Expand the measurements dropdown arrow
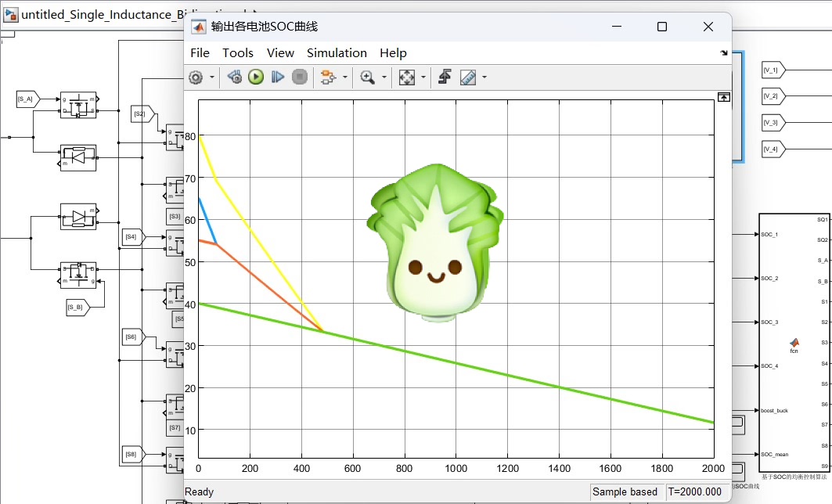This screenshot has width=832, height=504. 484,77
